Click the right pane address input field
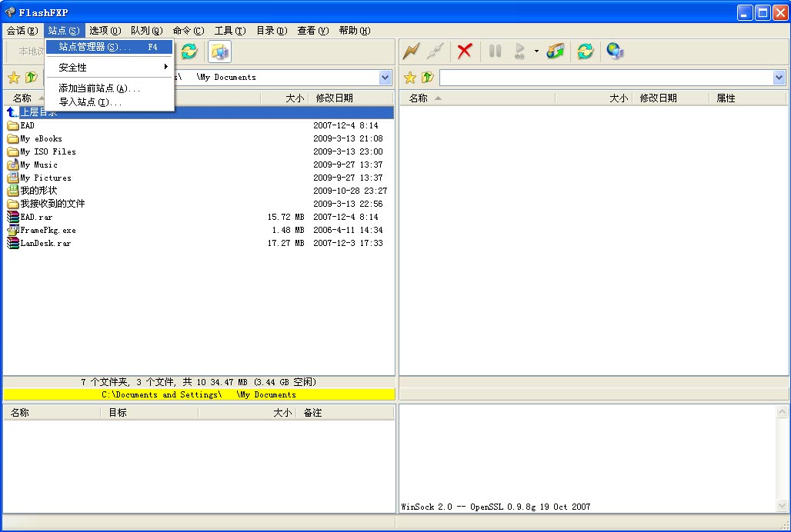This screenshot has height=532, width=791. pyautogui.click(x=607, y=78)
